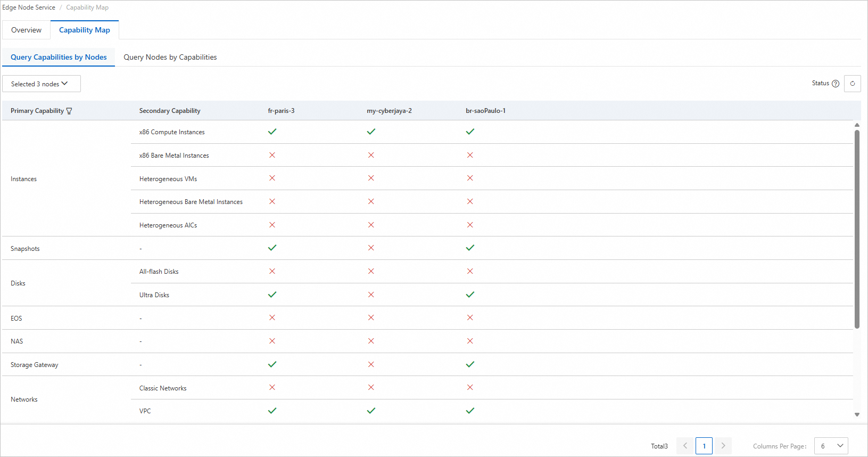
Task: Go to next page arrow
Action: [723, 446]
